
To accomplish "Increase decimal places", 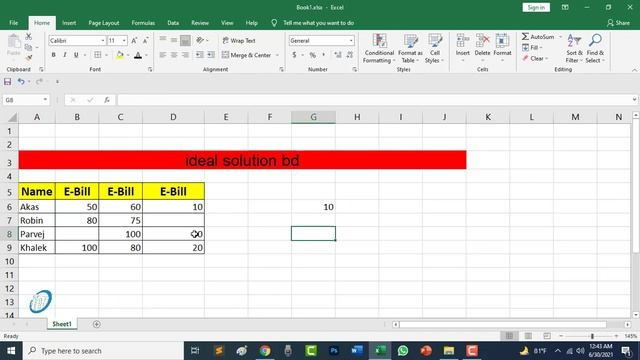I will click(x=338, y=55).
